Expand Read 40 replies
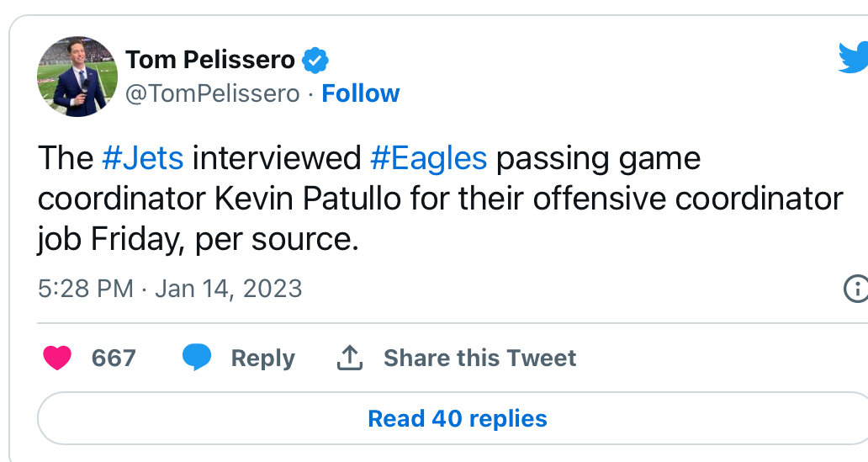Viewport: 868px width, 462px height. 458,418
